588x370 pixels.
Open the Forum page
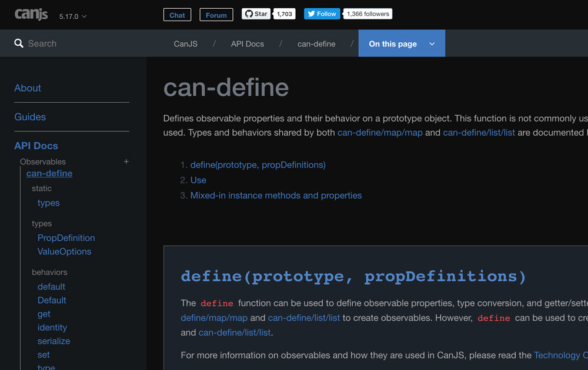coord(216,15)
